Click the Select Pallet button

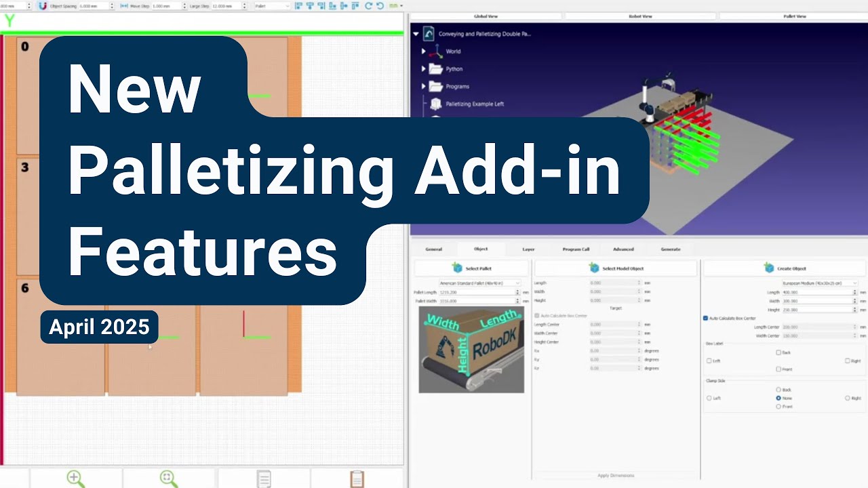(x=471, y=268)
